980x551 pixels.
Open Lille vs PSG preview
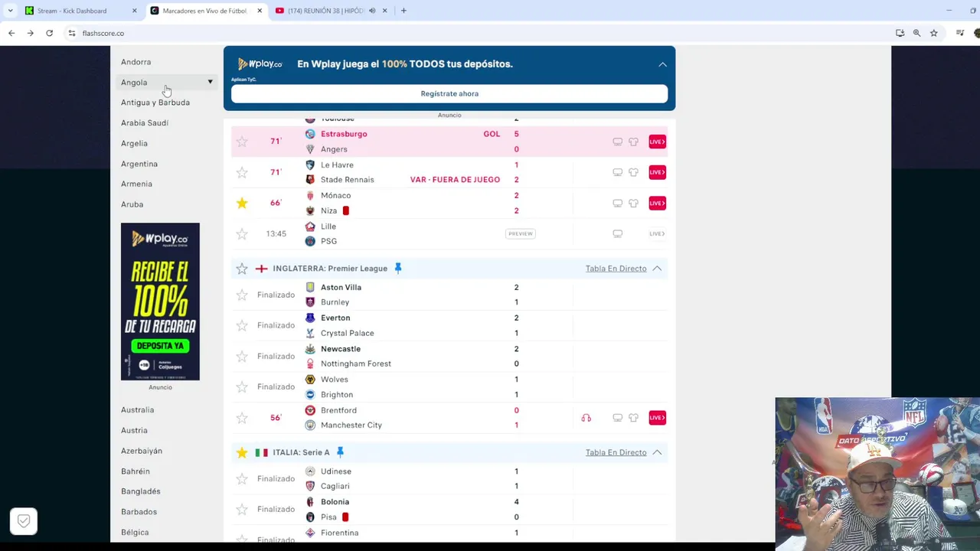pos(520,233)
